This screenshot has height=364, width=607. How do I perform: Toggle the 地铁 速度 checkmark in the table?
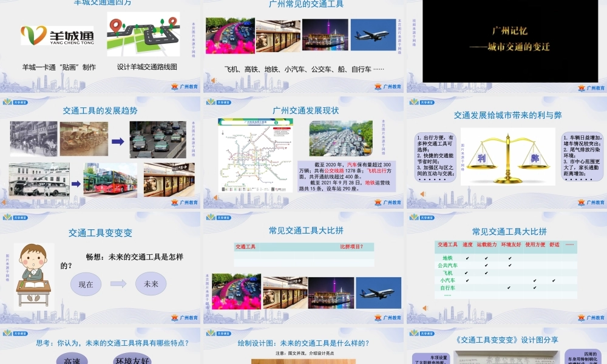[467, 258]
